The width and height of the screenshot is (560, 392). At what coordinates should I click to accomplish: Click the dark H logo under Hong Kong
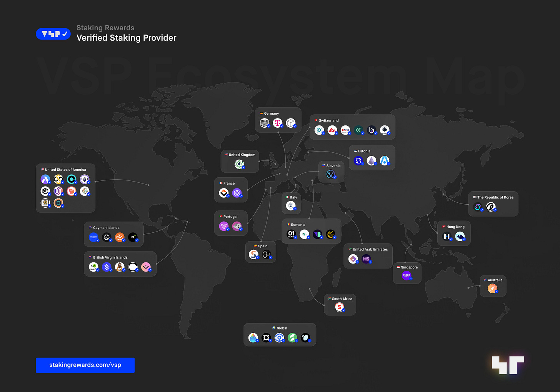(x=447, y=236)
